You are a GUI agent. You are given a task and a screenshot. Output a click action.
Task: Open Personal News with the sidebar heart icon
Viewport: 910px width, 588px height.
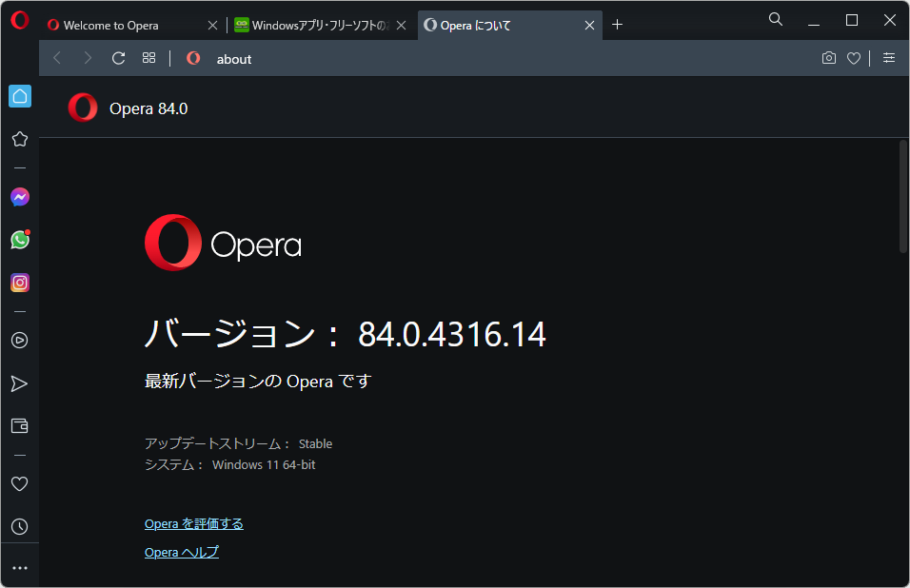pos(20,483)
